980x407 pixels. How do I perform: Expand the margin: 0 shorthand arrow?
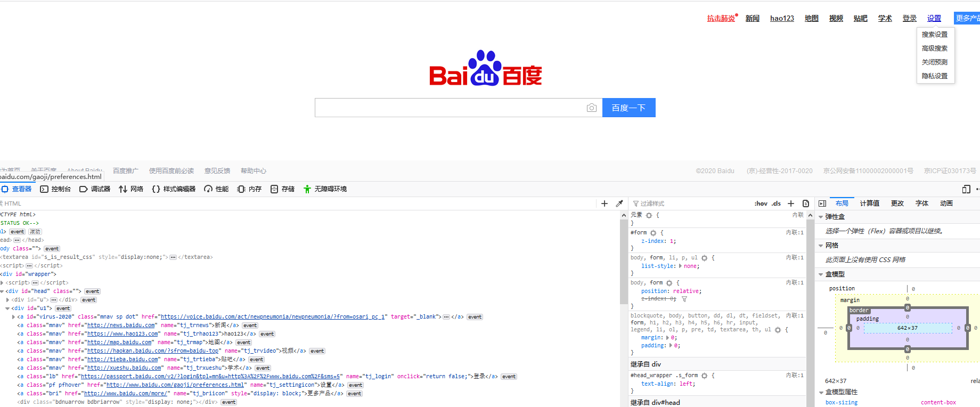(x=668, y=338)
